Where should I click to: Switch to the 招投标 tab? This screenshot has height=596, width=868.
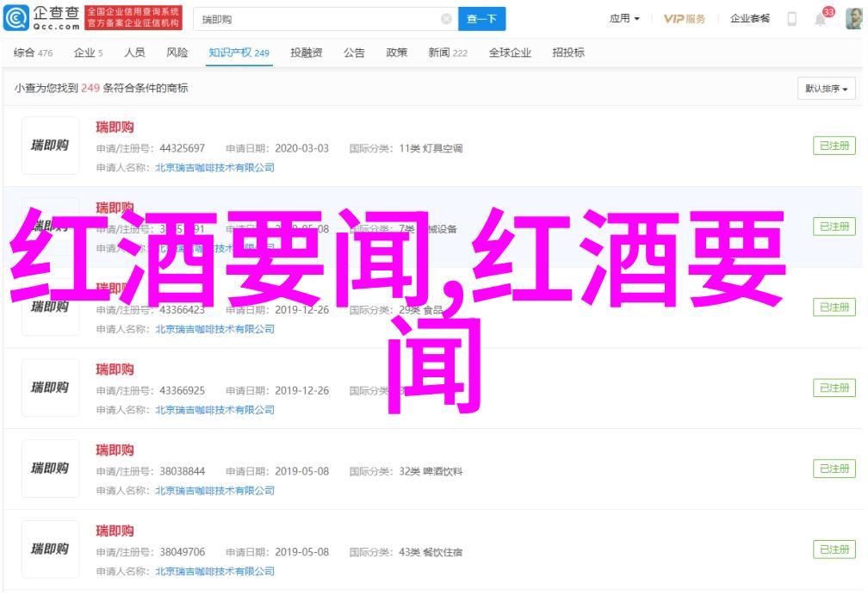(568, 53)
